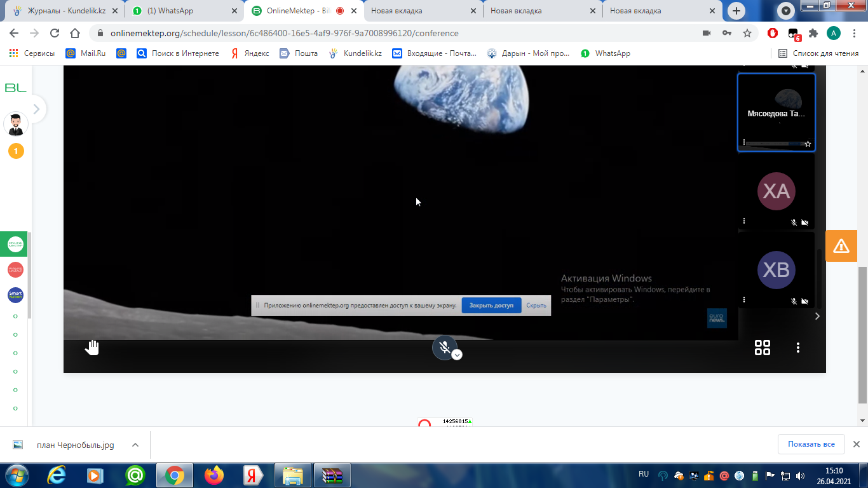Click the orange warning triangle icon
Screen dimensions: 868x488
(x=841, y=246)
